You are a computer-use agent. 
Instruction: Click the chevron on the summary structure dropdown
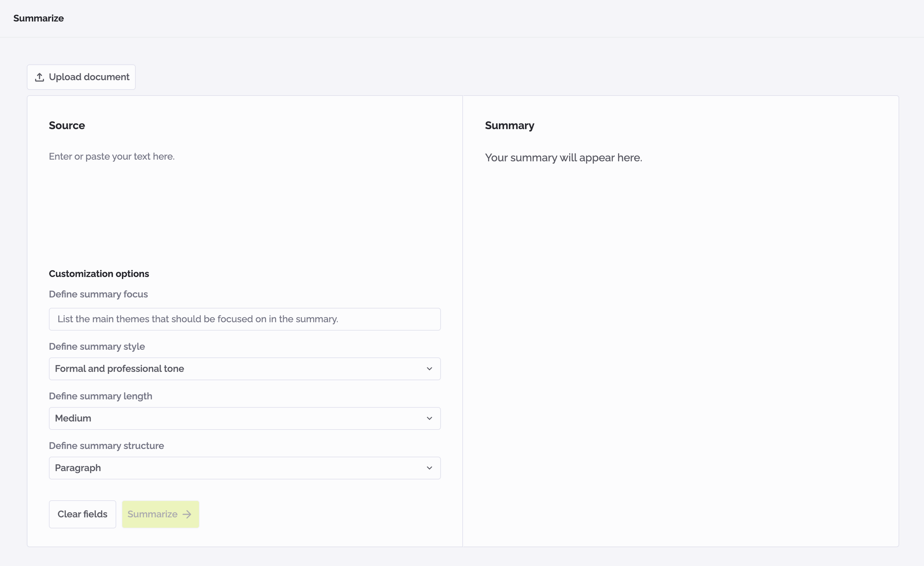click(x=430, y=468)
